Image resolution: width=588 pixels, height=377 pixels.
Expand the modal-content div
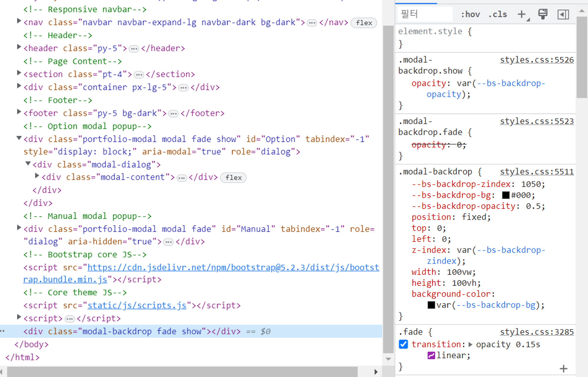37,176
